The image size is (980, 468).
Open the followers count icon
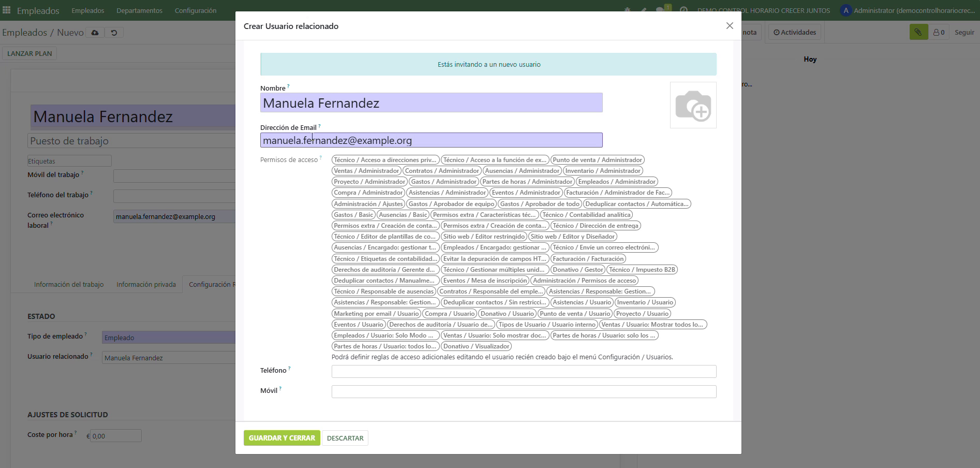coord(939,32)
